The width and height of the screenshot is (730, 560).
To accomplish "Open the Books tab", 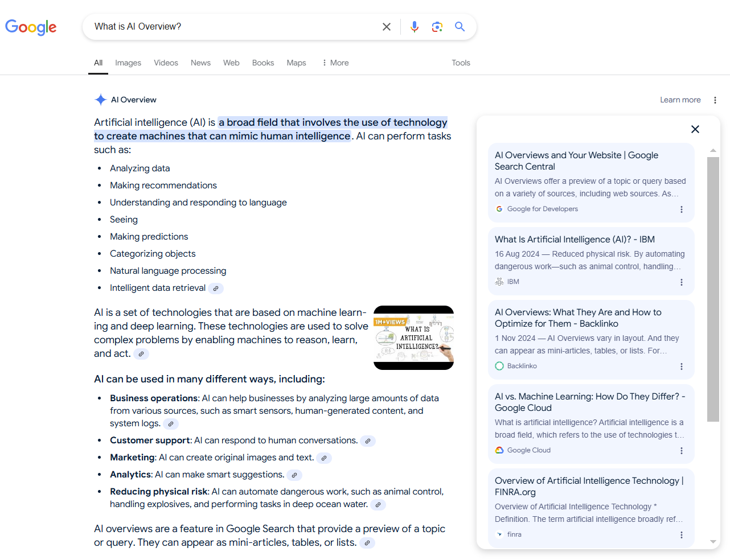I will coord(263,63).
